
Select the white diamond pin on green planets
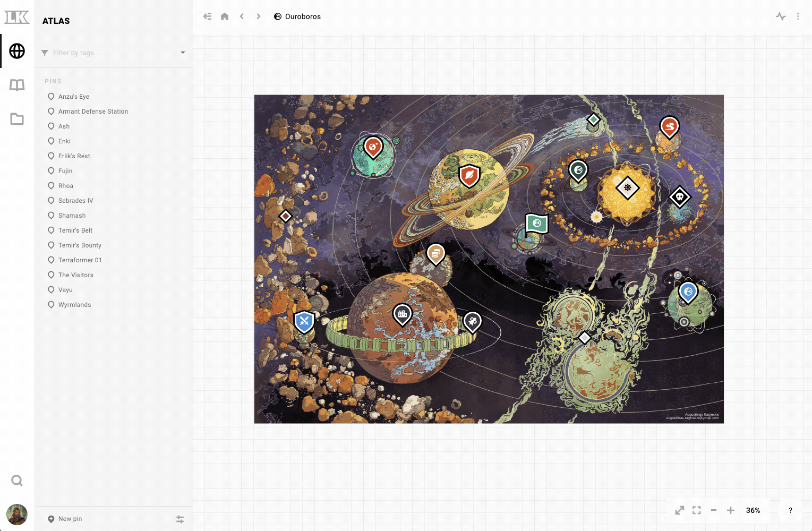(x=585, y=338)
